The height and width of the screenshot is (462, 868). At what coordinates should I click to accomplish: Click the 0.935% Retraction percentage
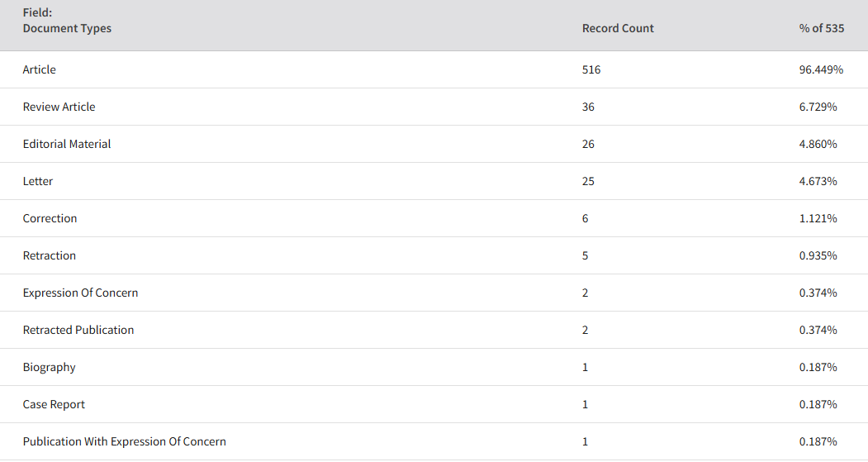click(x=818, y=255)
